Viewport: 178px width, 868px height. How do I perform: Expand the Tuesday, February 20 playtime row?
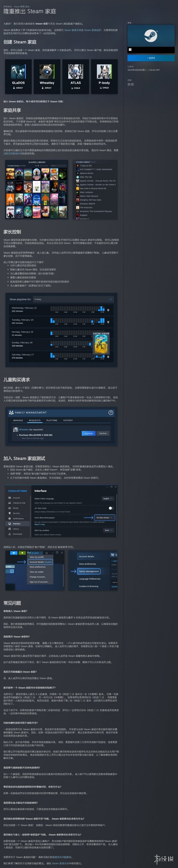coord(108,322)
